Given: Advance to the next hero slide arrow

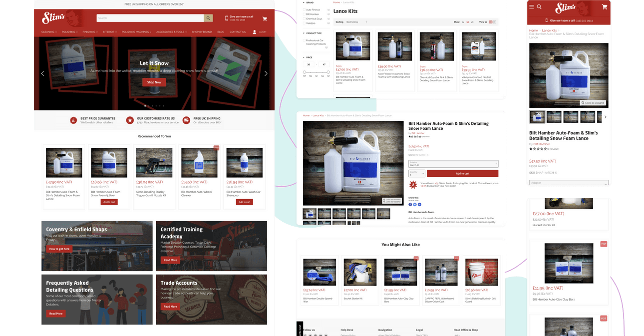Looking at the screenshot, I should point(266,73).
